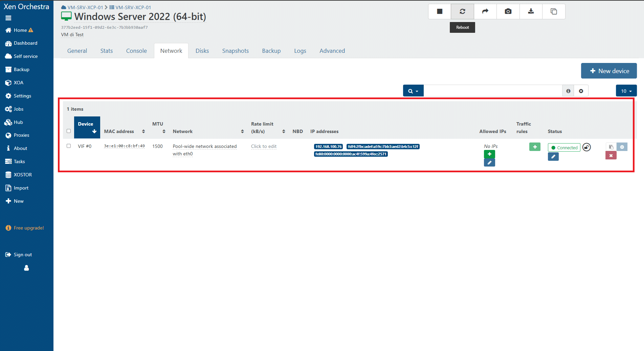644x351 pixels.
Task: Click into the VIF filter search field
Action: [493, 91]
